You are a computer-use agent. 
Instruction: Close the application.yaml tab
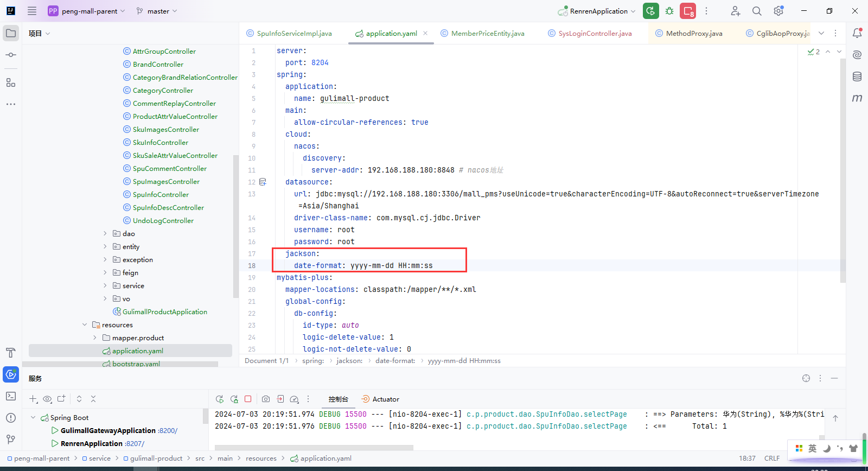425,33
